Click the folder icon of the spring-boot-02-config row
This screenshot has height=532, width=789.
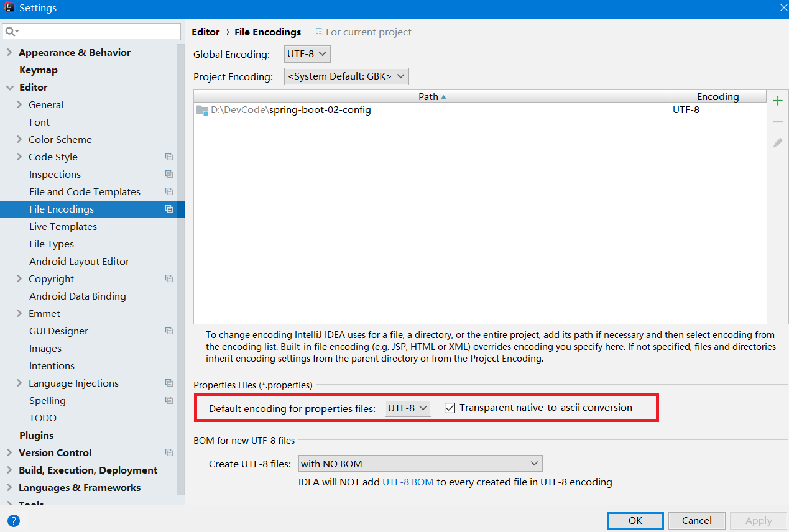point(202,111)
